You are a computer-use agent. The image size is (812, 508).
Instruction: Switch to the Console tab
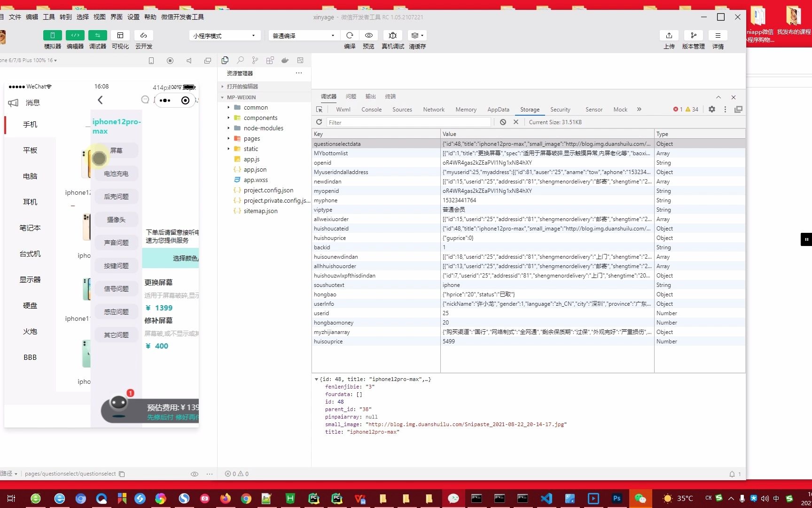pyautogui.click(x=371, y=110)
